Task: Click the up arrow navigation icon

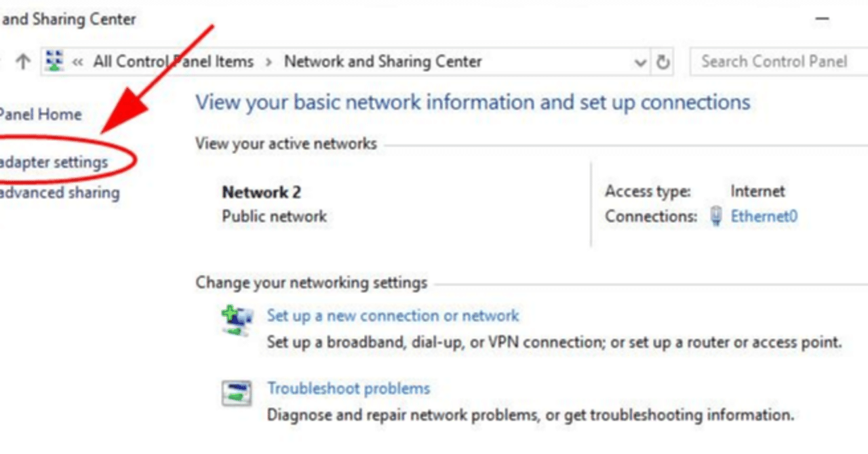Action: 23,61
